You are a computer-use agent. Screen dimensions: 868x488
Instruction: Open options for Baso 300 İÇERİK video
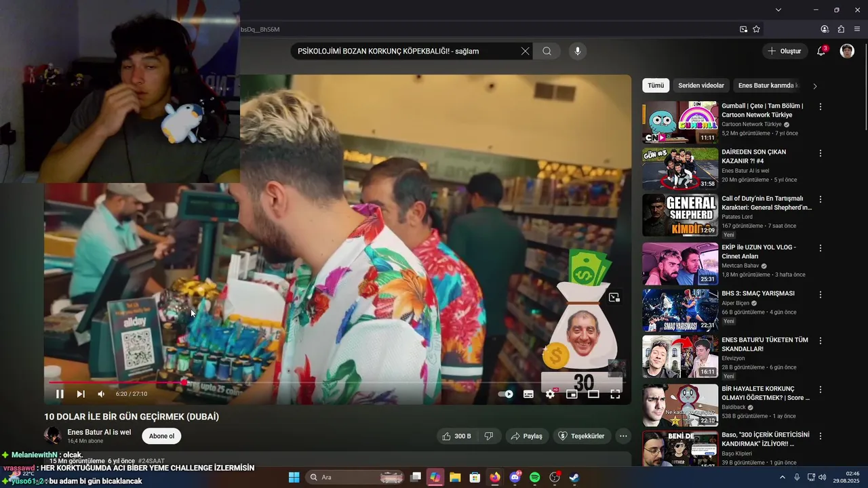coord(821,436)
